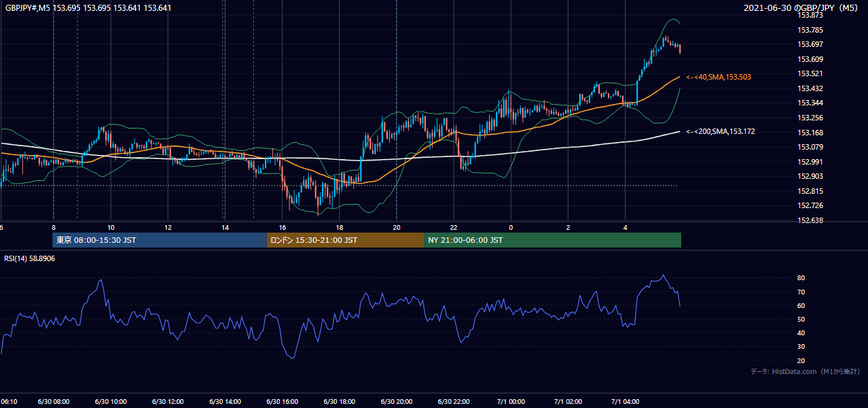Click the 152.638 price axis label

click(x=810, y=220)
